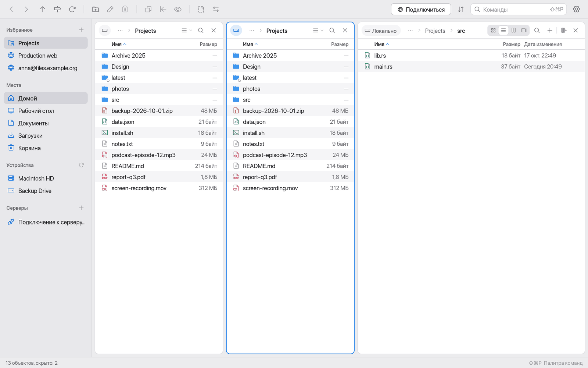The image size is (588, 368).
Task: Open Подключение к серверу… link
Action: (x=46, y=222)
